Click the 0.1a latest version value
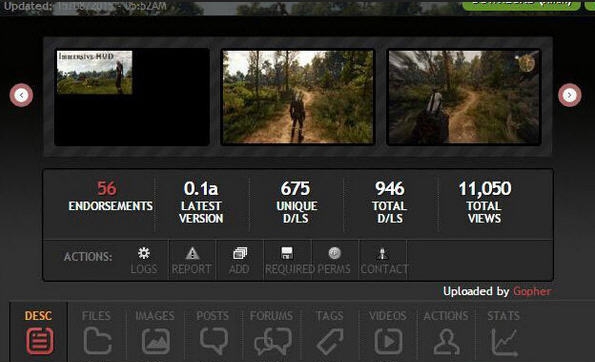595x362 pixels. pyautogui.click(x=201, y=188)
